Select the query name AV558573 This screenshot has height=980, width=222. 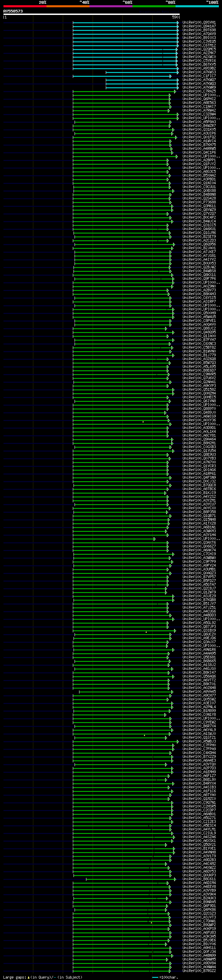click(x=13, y=11)
